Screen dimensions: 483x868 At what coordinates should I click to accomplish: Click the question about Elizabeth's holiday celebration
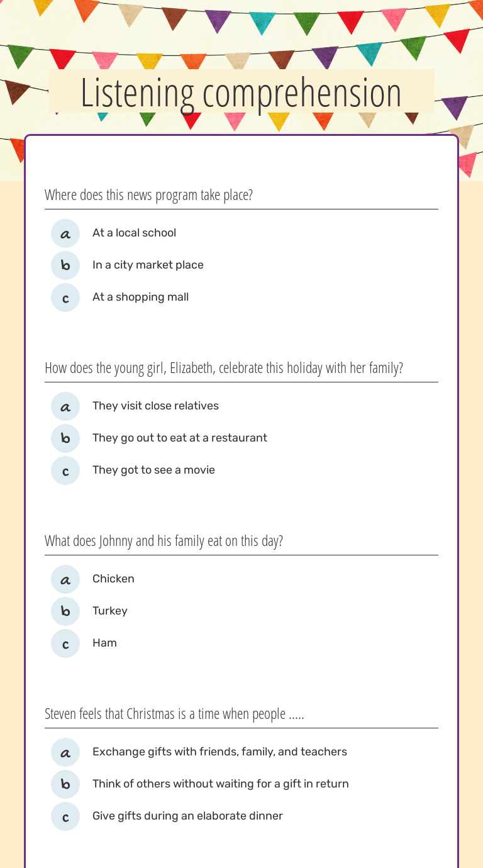(x=224, y=368)
